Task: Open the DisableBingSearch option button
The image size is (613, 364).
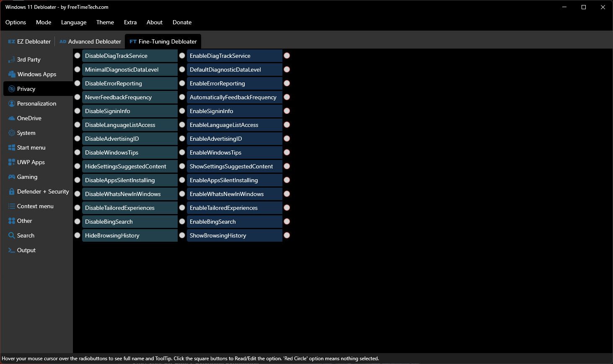Action: click(x=130, y=222)
